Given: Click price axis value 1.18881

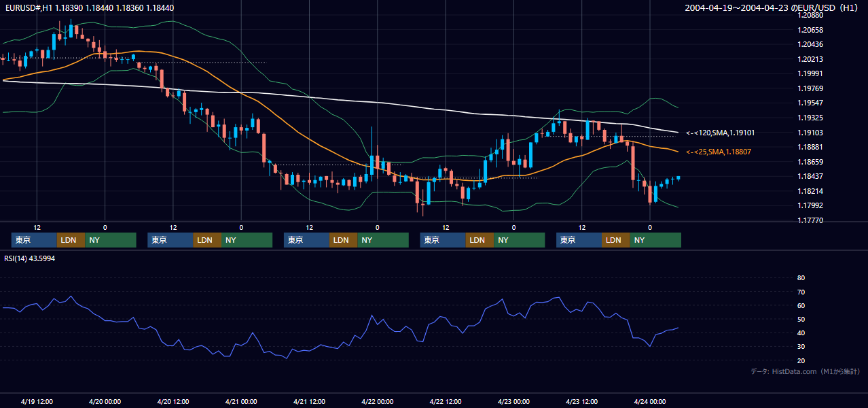Looking at the screenshot, I should [810, 147].
